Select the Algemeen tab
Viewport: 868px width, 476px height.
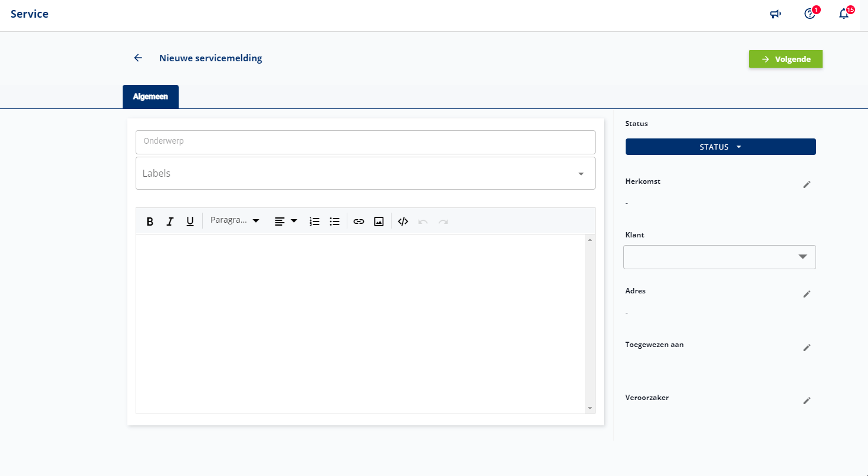pos(150,97)
